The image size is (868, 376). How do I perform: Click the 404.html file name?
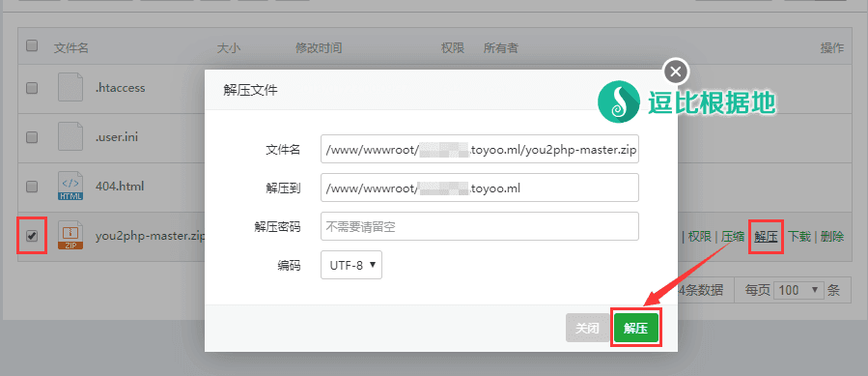click(x=120, y=187)
